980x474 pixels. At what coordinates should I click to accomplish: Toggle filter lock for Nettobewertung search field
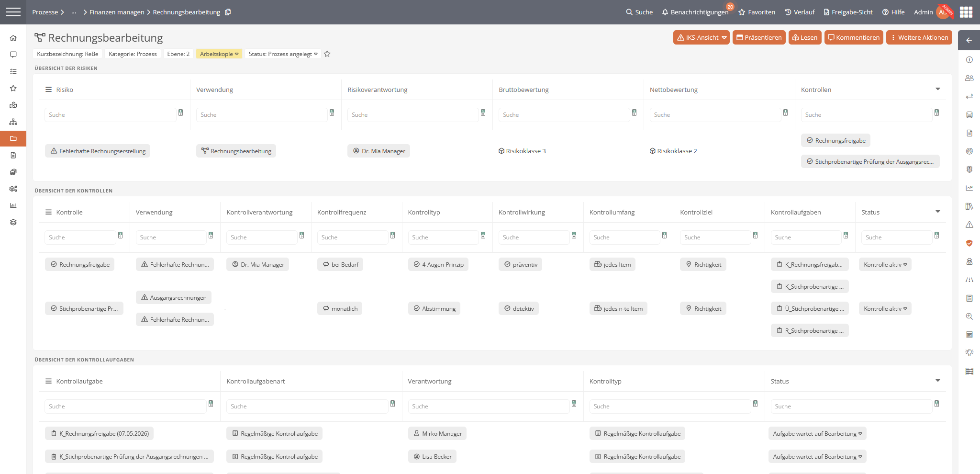[x=785, y=113]
